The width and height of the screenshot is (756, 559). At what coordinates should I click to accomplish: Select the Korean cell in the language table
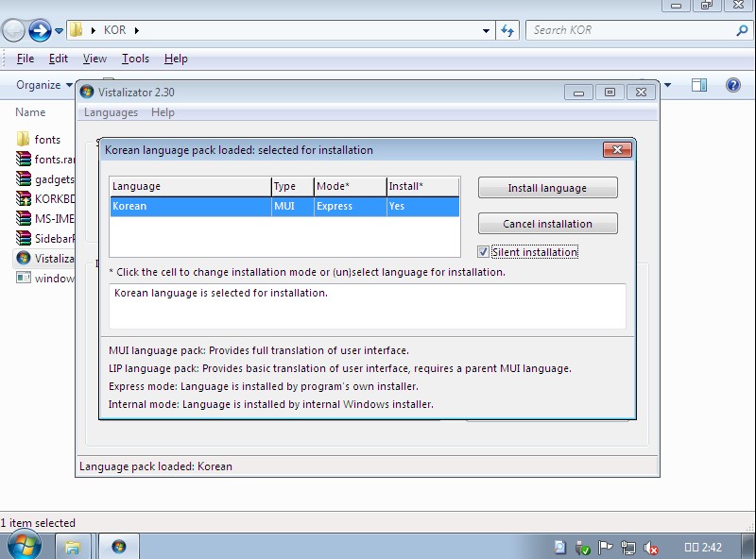coord(191,206)
